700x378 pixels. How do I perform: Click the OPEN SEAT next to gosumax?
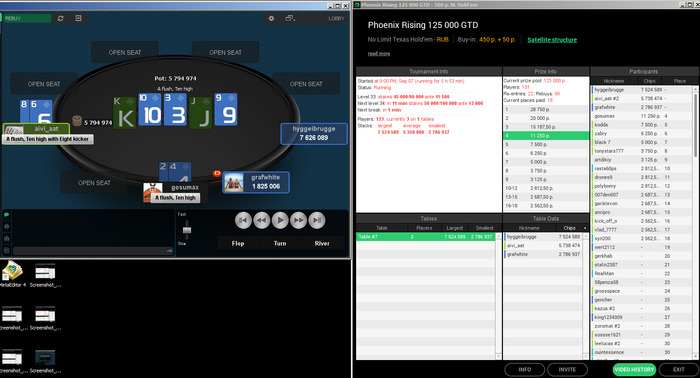click(94, 183)
